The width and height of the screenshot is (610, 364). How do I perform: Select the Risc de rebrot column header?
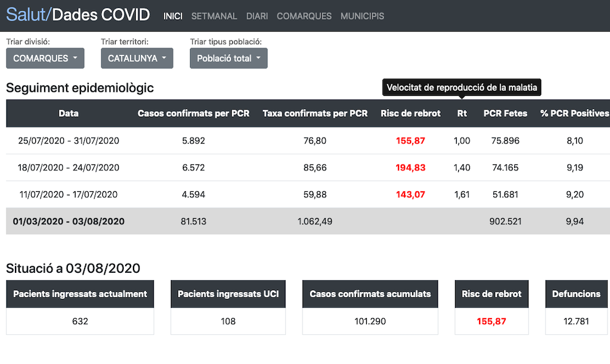coord(410,113)
